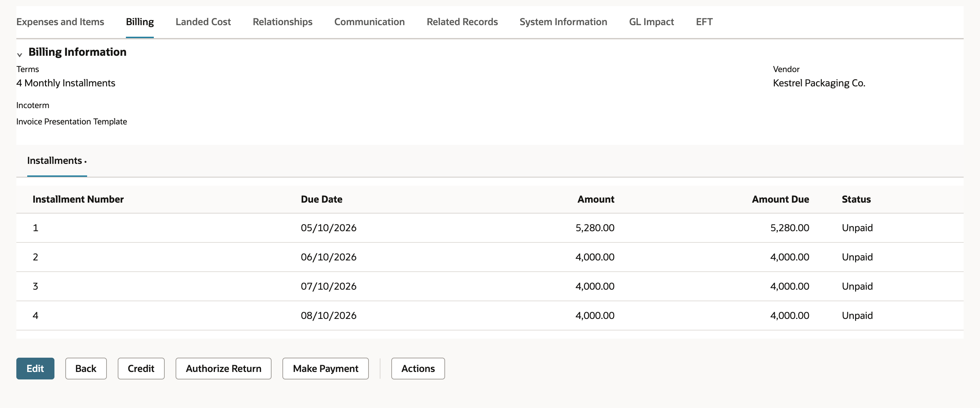Click the Installment Number column header

coord(78,199)
